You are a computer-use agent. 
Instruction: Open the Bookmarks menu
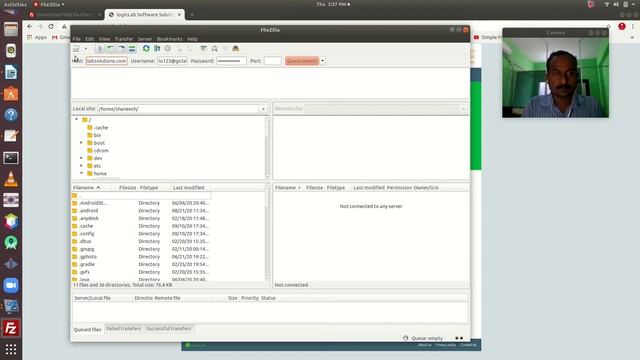pyautogui.click(x=169, y=39)
